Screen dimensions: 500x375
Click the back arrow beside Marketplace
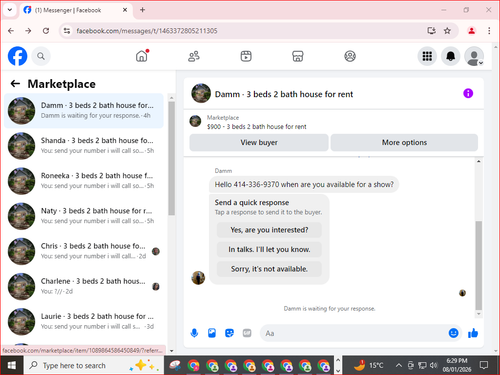15,84
